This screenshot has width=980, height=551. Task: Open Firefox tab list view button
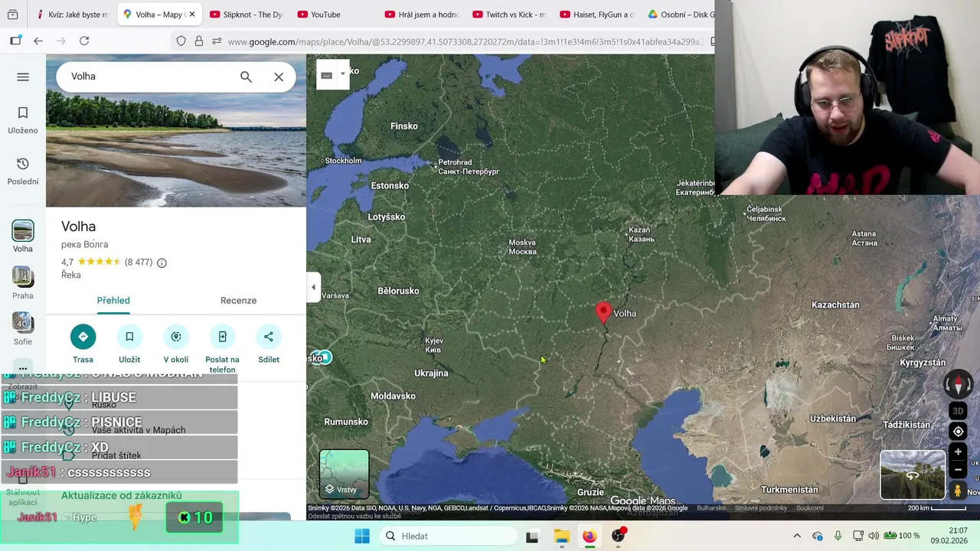click(12, 15)
